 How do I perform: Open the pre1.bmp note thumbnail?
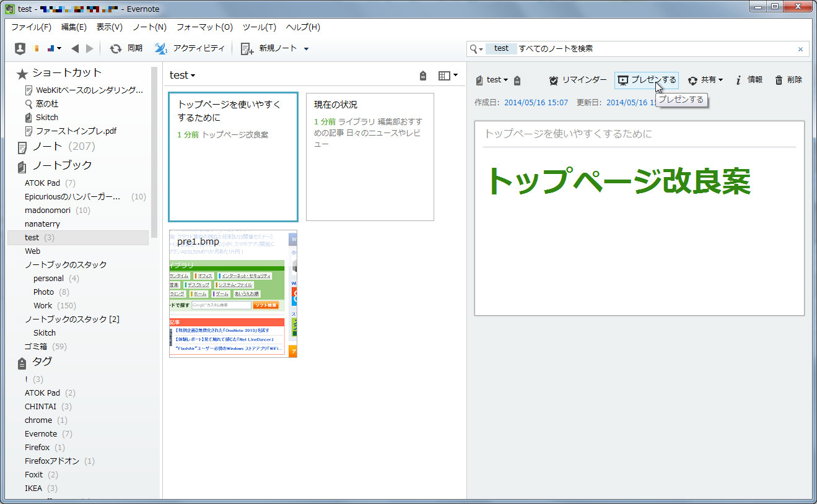[232, 293]
